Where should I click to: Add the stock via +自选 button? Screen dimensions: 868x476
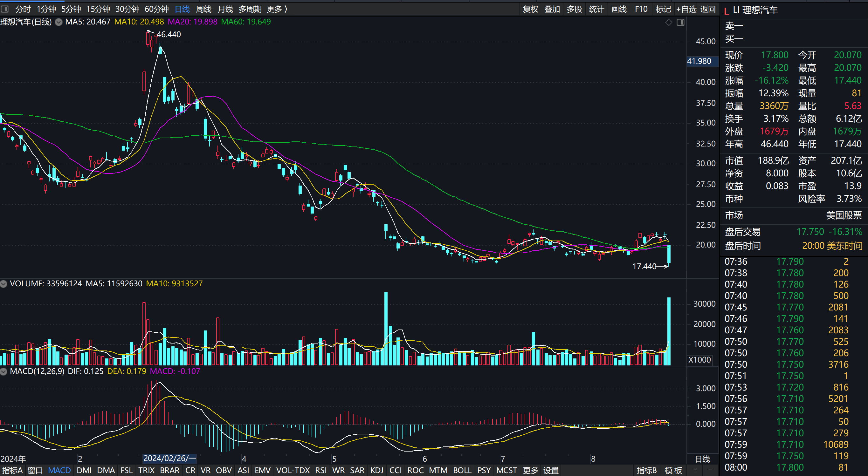click(686, 9)
